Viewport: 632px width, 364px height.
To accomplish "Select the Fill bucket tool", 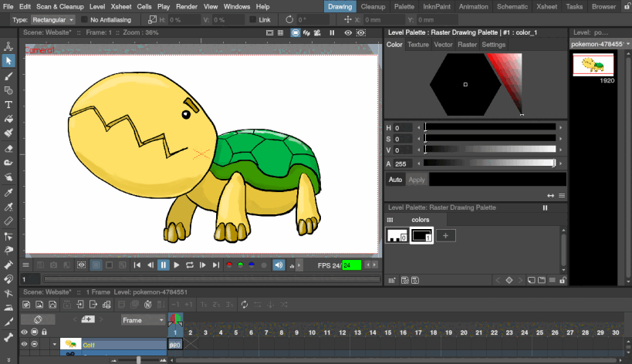I will tap(8, 119).
